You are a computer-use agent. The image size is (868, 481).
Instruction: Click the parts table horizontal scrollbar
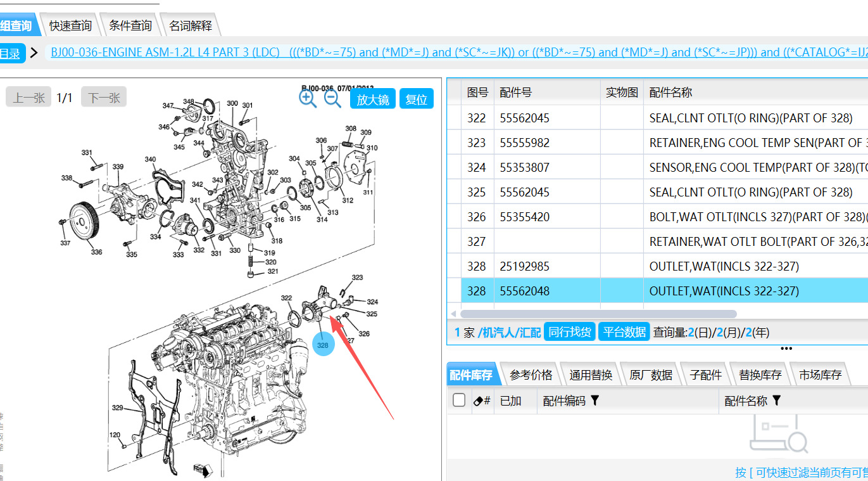click(x=598, y=314)
